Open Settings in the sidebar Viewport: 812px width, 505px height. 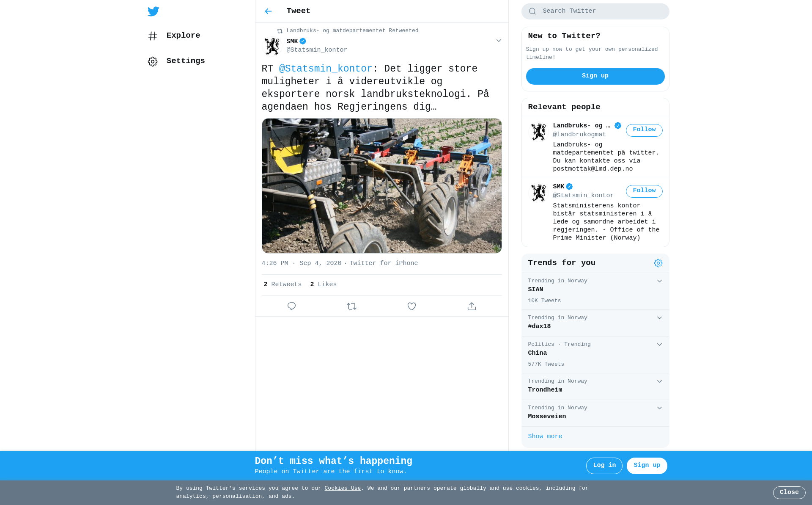[x=185, y=61]
